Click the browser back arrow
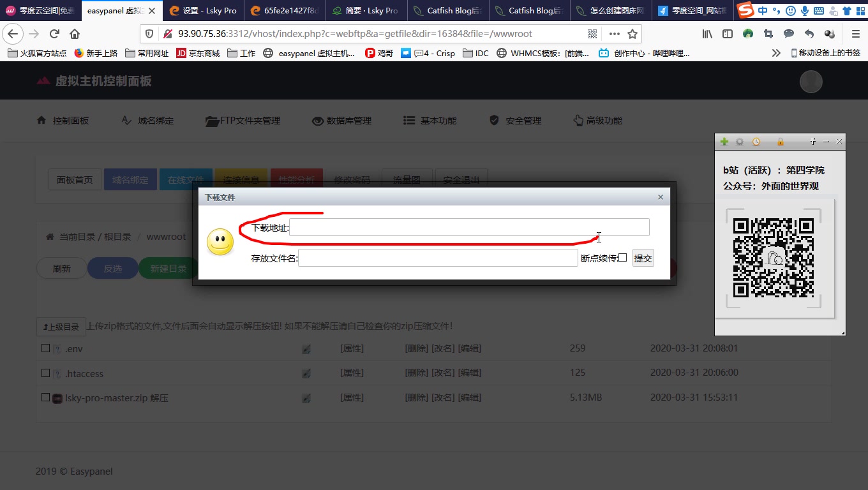This screenshot has height=490, width=868. tap(13, 34)
